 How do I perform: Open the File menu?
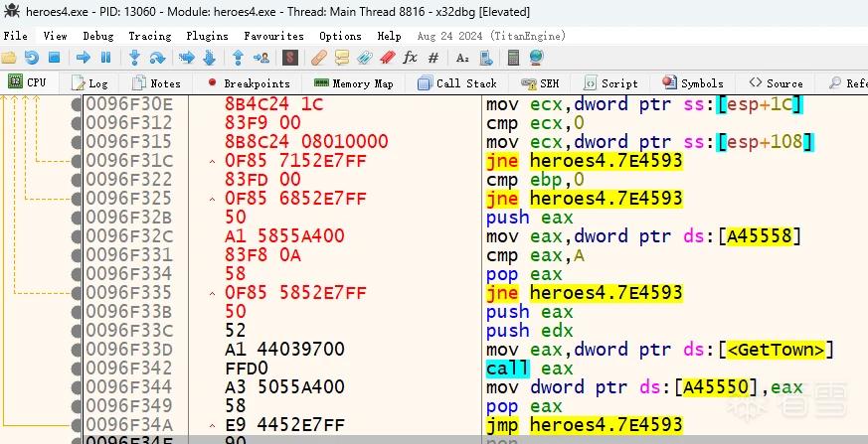(x=16, y=36)
